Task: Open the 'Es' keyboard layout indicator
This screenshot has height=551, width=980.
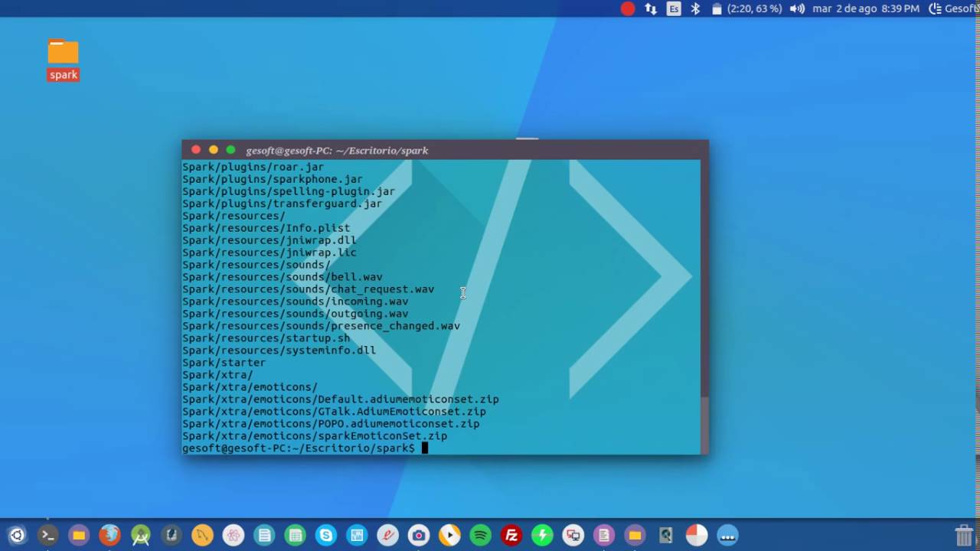Action: coord(674,8)
